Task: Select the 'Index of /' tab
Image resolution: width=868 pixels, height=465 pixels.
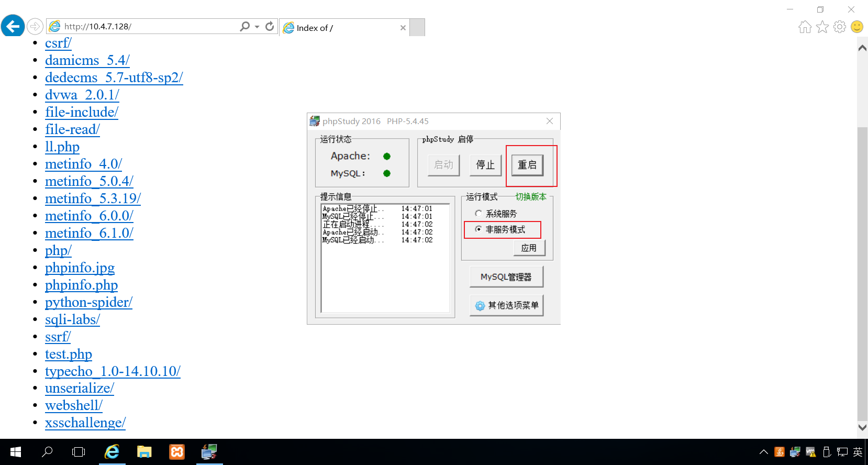Action: [344, 28]
